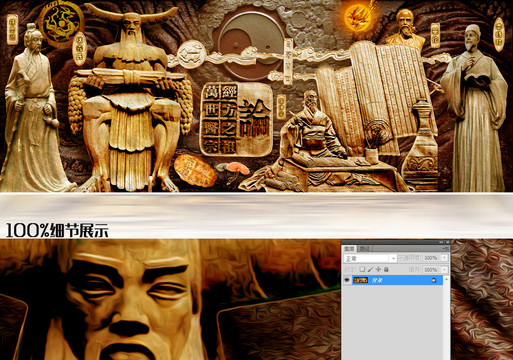Click lock icon on the 背景 layer

(x=434, y=280)
